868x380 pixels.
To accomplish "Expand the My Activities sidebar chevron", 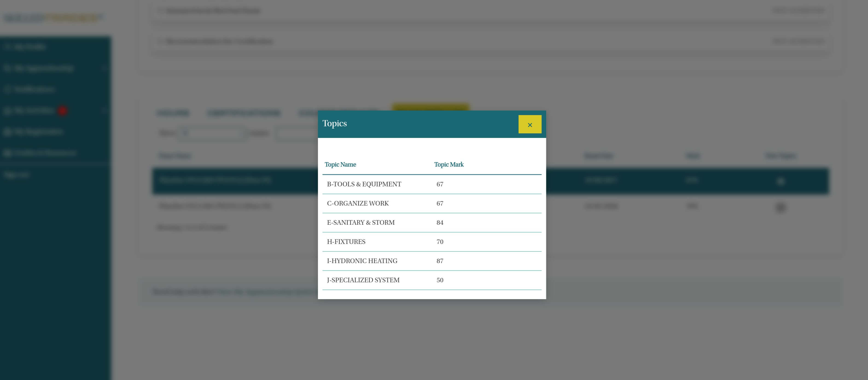I will (105, 111).
